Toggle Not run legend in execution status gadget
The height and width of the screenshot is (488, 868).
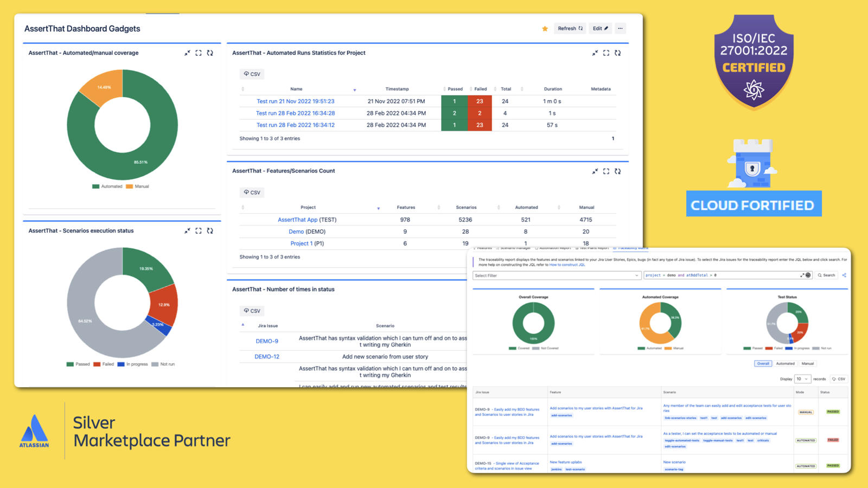tap(163, 364)
